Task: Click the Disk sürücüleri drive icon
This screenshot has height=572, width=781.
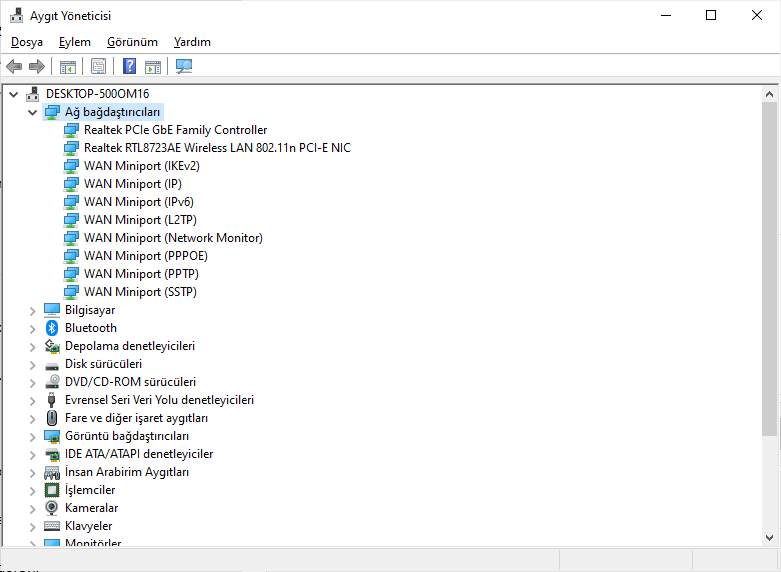Action: tap(52, 366)
